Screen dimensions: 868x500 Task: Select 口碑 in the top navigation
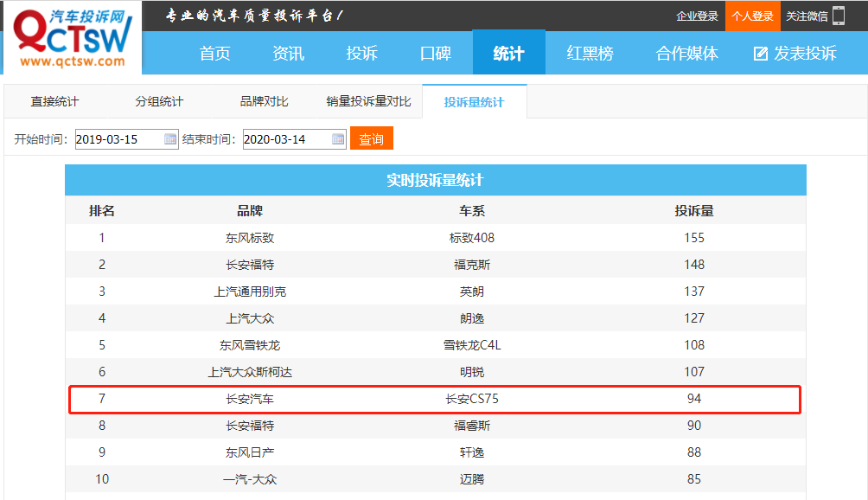pos(435,54)
